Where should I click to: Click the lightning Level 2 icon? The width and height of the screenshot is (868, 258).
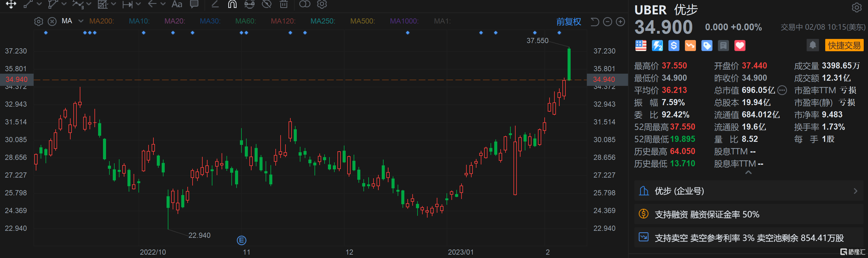(657, 46)
